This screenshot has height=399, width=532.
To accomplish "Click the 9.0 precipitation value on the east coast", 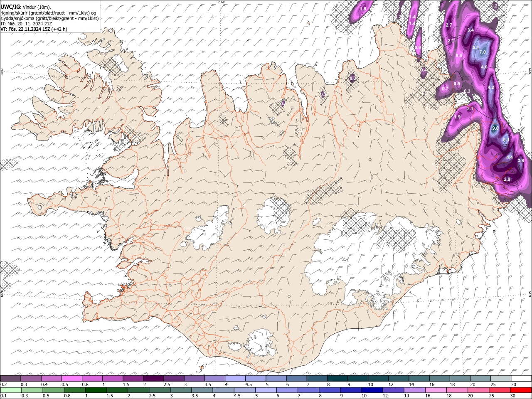I will tap(495, 128).
